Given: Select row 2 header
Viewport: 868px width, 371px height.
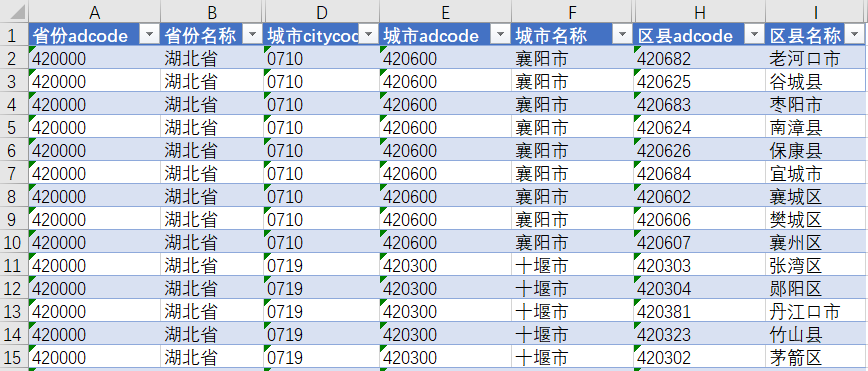Looking at the screenshot, I should [14, 58].
